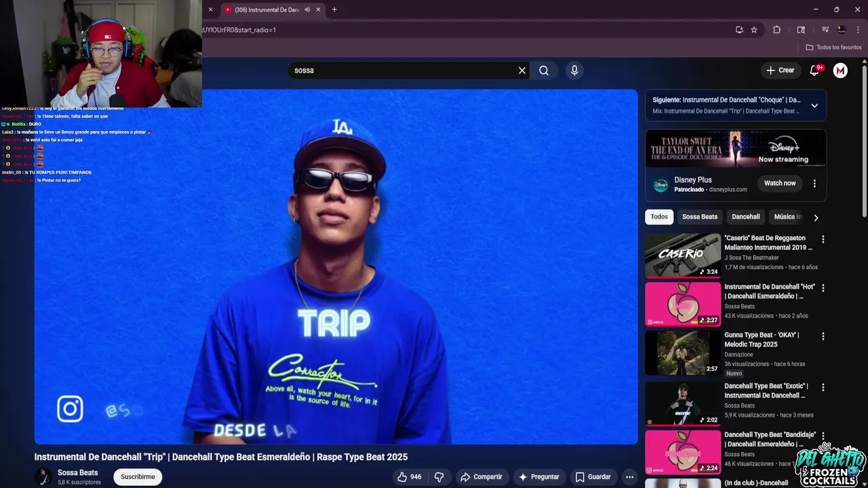
Task: Select the Dancehall filter chip
Action: pos(746,217)
